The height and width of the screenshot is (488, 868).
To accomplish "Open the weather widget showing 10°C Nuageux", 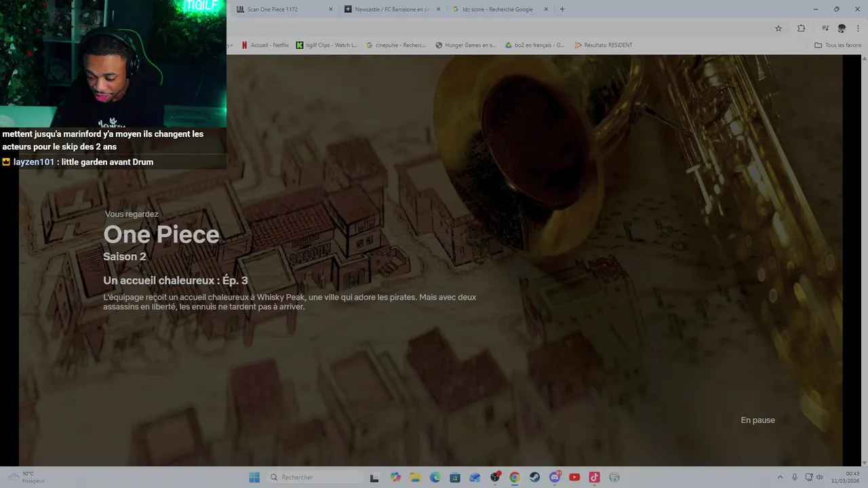I will coord(26,477).
